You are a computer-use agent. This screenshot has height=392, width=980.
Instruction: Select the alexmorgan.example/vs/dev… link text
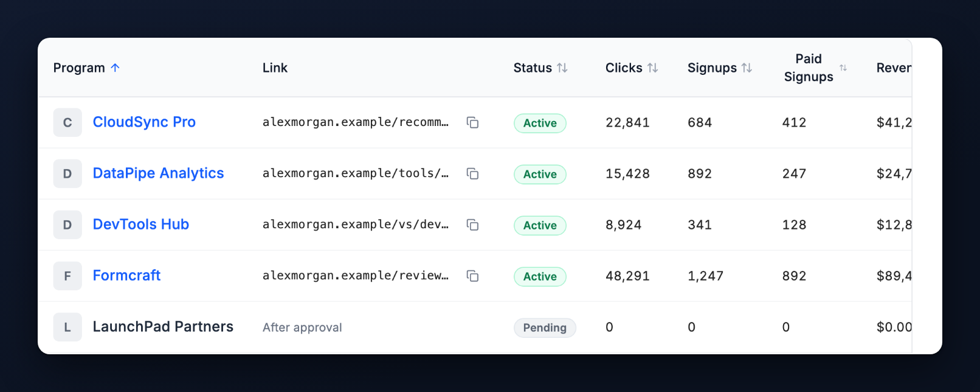pos(356,225)
